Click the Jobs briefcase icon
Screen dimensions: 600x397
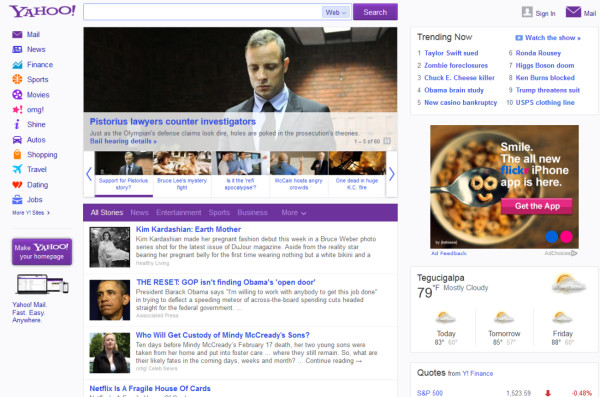coord(17,199)
